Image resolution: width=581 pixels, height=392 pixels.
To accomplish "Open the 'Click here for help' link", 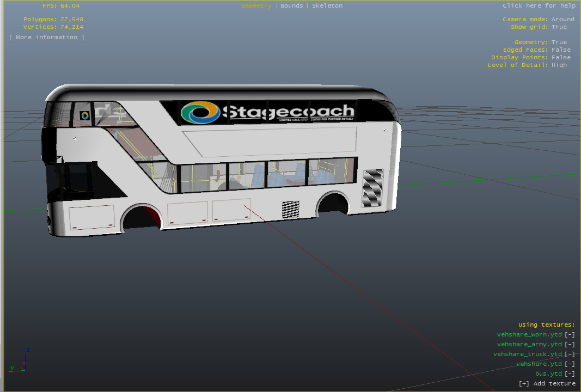I will coord(539,5).
